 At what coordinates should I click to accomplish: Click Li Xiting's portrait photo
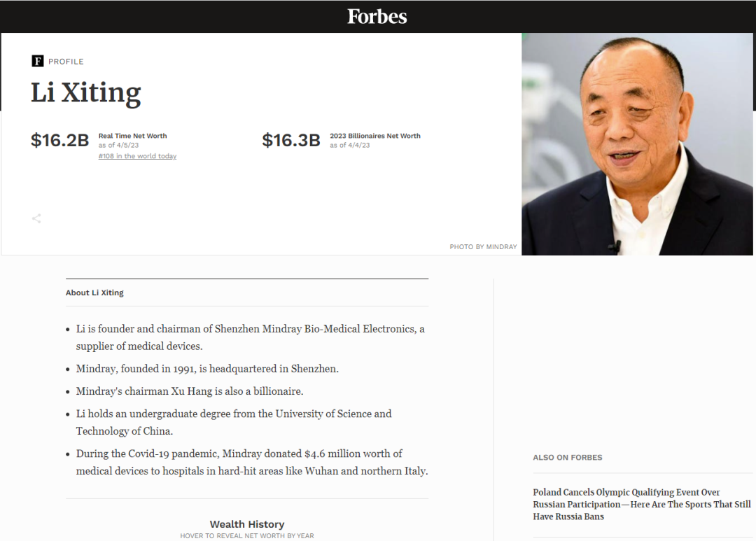(638, 143)
